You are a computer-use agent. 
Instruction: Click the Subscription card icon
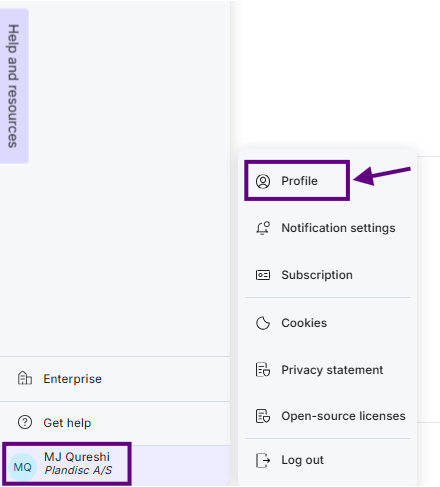coord(263,275)
